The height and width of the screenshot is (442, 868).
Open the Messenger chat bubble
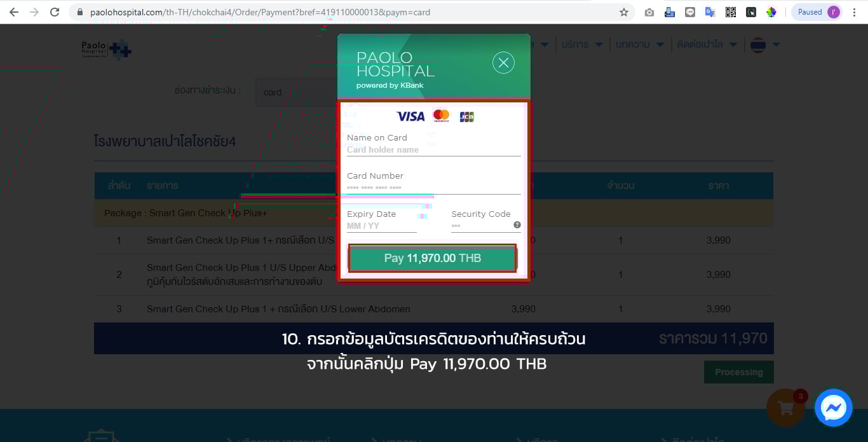point(833,408)
